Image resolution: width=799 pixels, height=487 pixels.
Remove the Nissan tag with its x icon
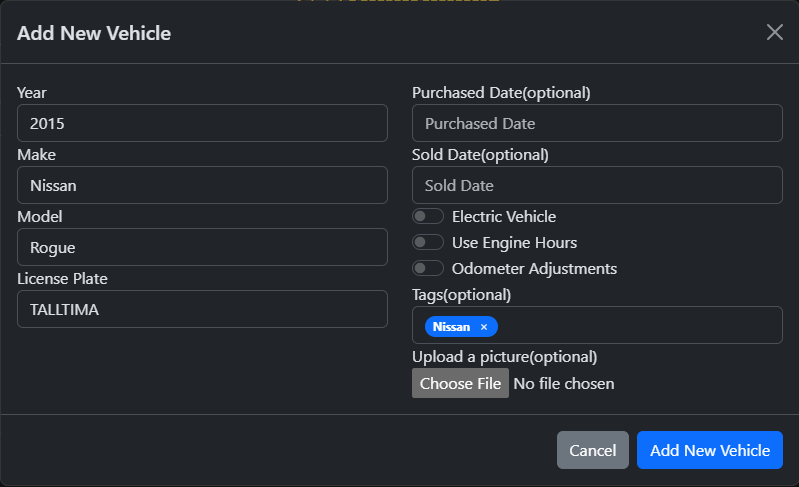point(484,327)
